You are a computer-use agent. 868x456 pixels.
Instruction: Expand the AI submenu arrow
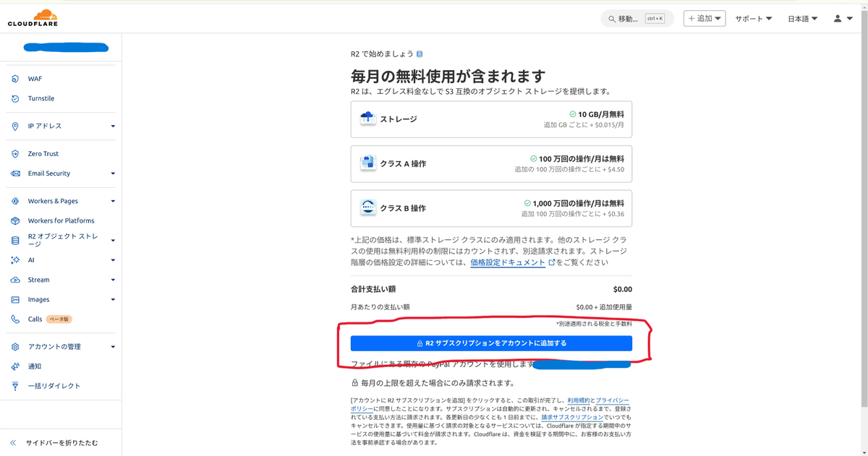113,260
